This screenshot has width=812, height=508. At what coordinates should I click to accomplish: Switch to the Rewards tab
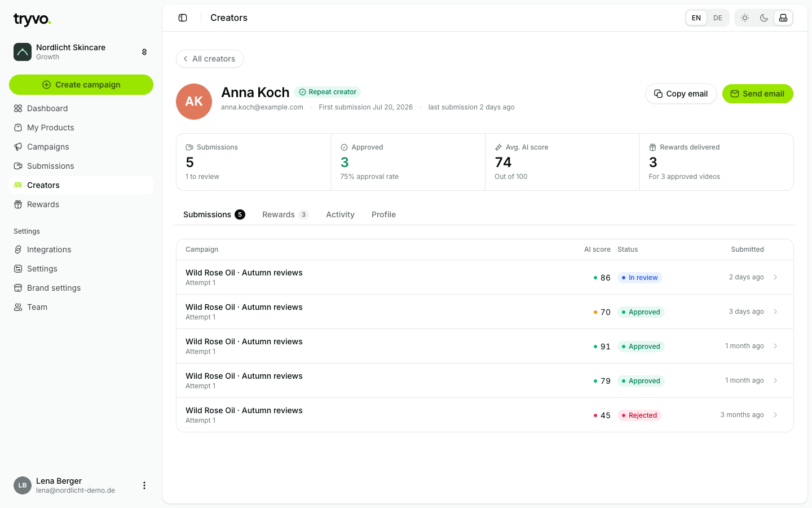click(285, 214)
